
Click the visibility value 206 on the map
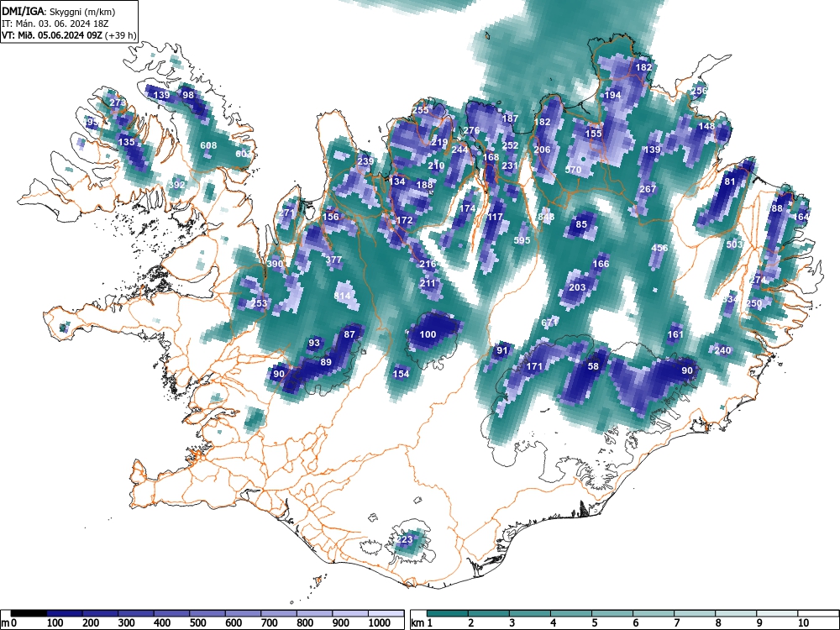(x=542, y=150)
